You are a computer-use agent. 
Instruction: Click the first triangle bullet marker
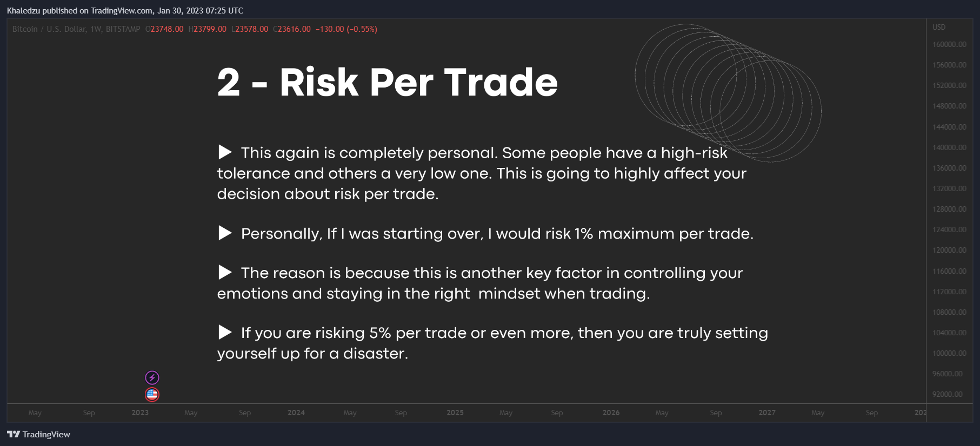point(225,152)
